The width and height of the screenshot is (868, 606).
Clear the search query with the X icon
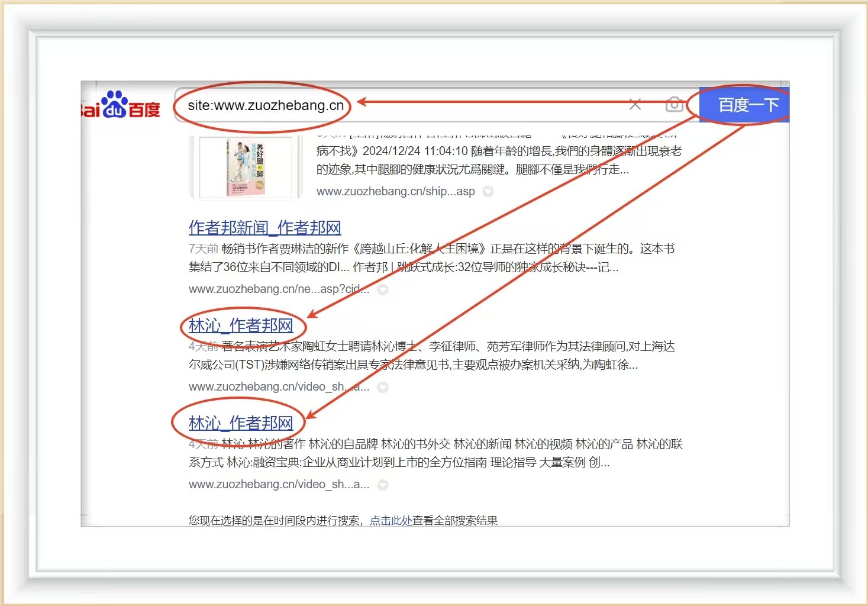coord(635,105)
